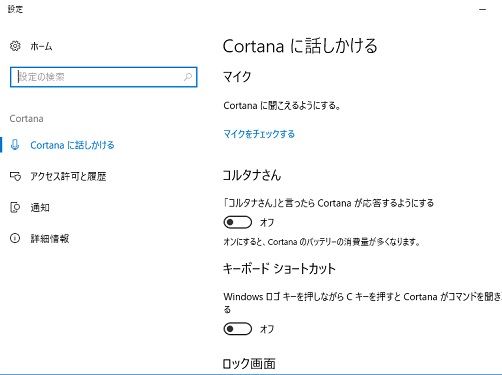Click the Cortana に聞こえるようにする text
This screenshot has width=502, height=375.
[282, 106]
